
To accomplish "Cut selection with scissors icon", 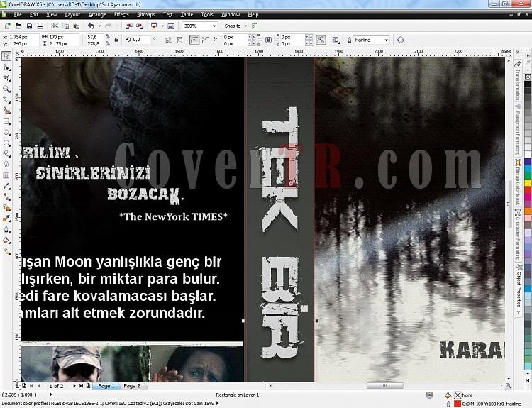I will coord(55,26).
